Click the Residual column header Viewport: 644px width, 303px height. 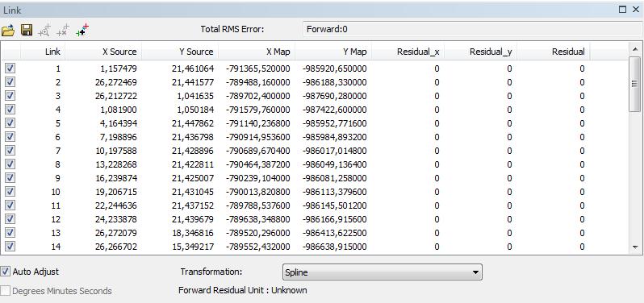tap(554, 52)
